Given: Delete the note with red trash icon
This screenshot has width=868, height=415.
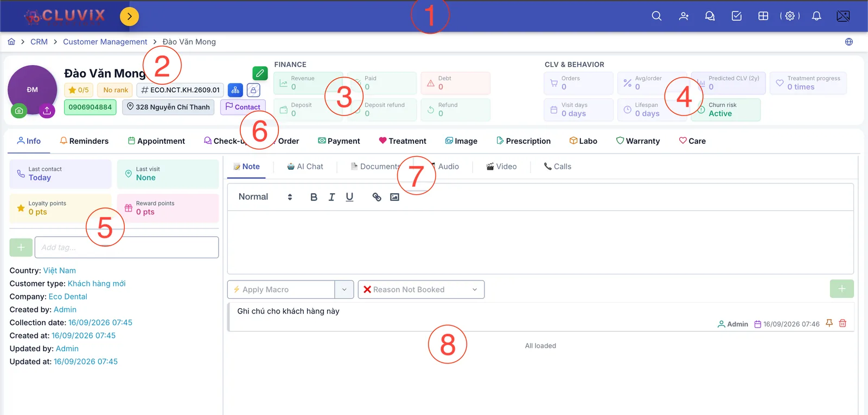Looking at the screenshot, I should coord(843,323).
